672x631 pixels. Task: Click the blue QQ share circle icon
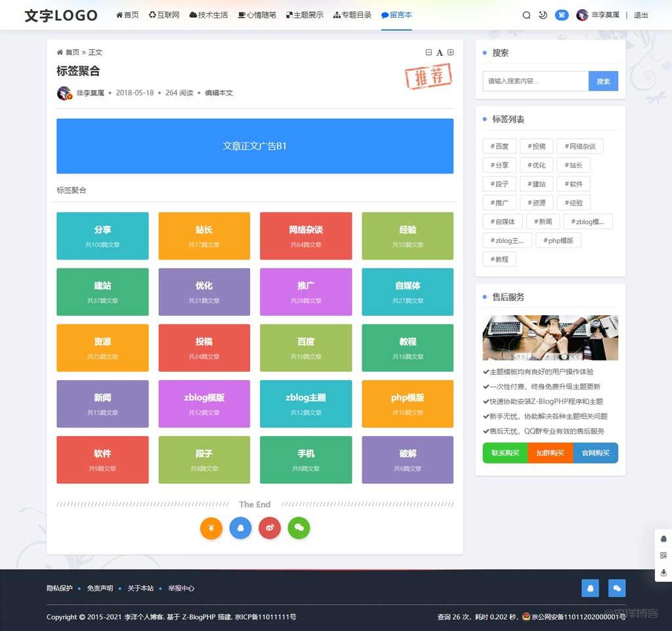(x=240, y=528)
